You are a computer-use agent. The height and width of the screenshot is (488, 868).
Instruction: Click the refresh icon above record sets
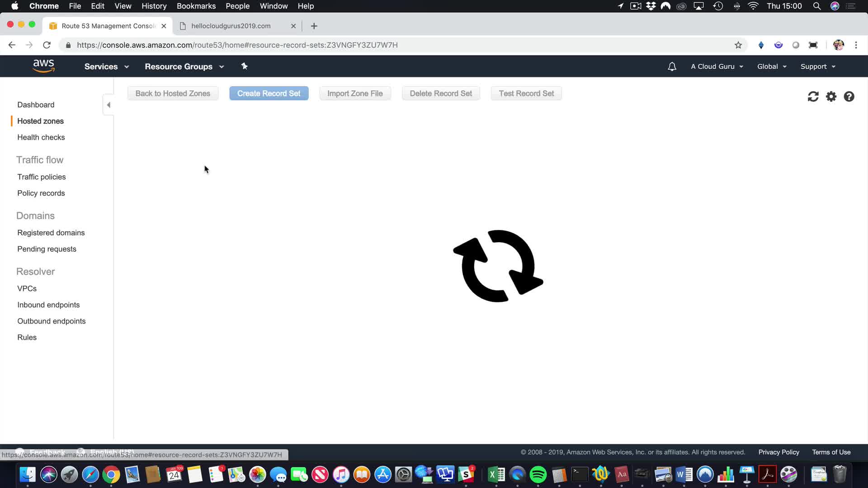coord(813,97)
